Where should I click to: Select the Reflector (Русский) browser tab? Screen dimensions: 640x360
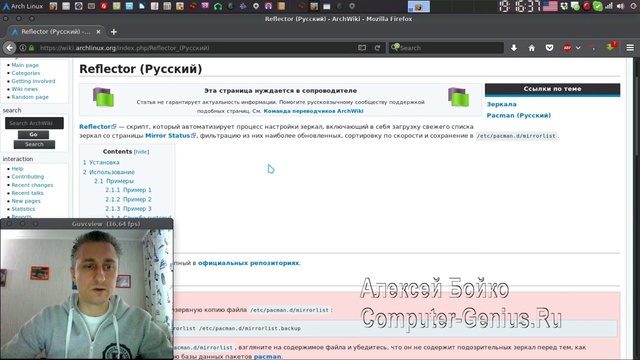pyautogui.click(x=56, y=32)
